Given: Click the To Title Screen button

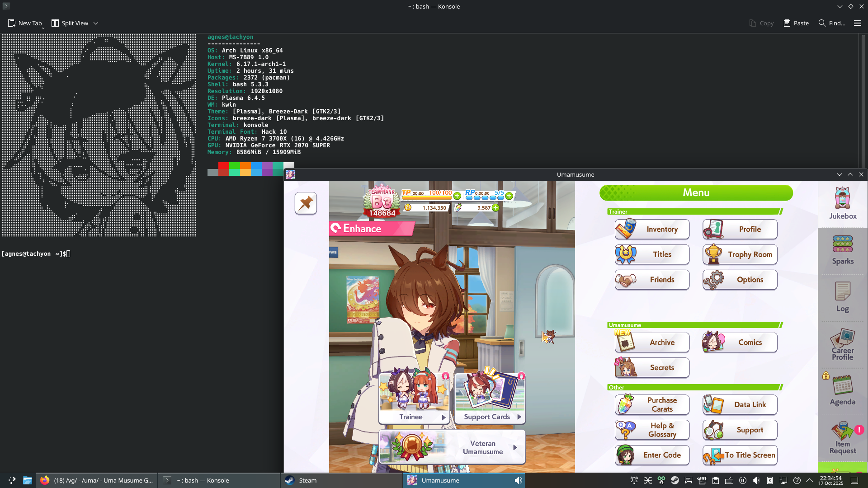Looking at the screenshot, I should [740, 455].
